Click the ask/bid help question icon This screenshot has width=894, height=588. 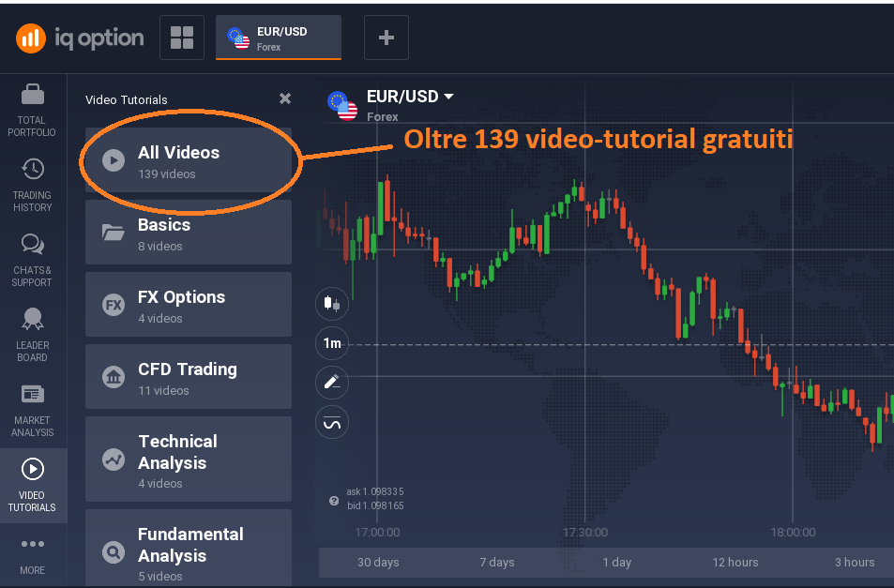pyautogui.click(x=334, y=501)
